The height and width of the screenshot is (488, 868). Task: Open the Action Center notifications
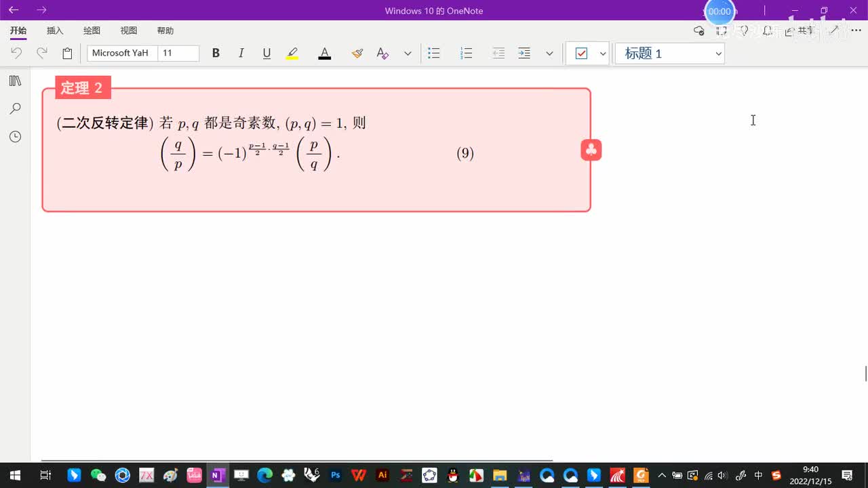coord(847,475)
